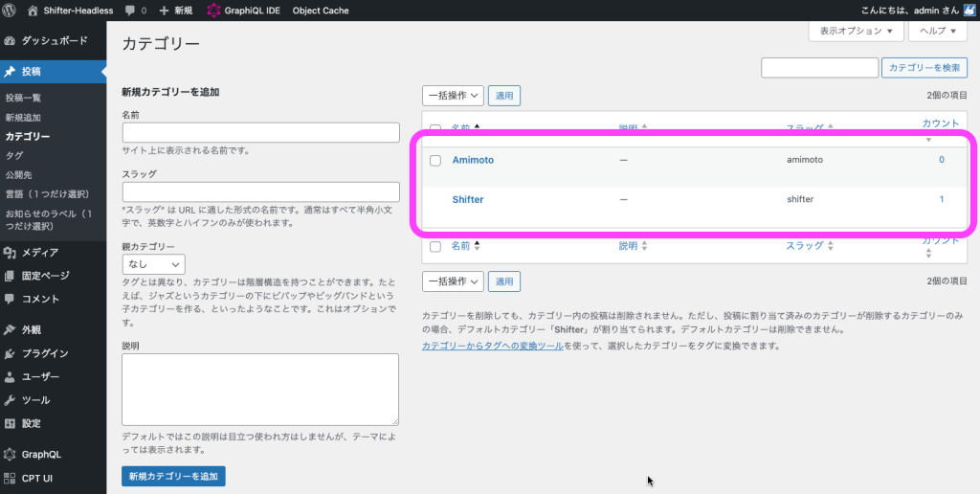Screen dimensions: 980x494
Task: Click the top 適用 apply button
Action: (504, 96)
